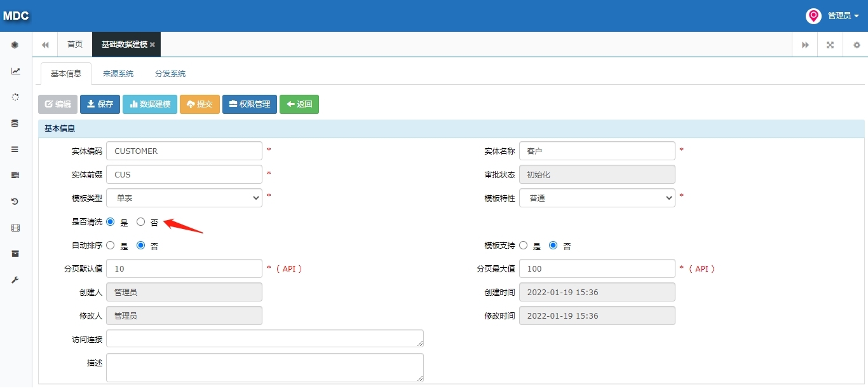Image resolution: width=868 pixels, height=388 pixels.
Task: Open the database stack sidebar icon
Action: point(15,123)
